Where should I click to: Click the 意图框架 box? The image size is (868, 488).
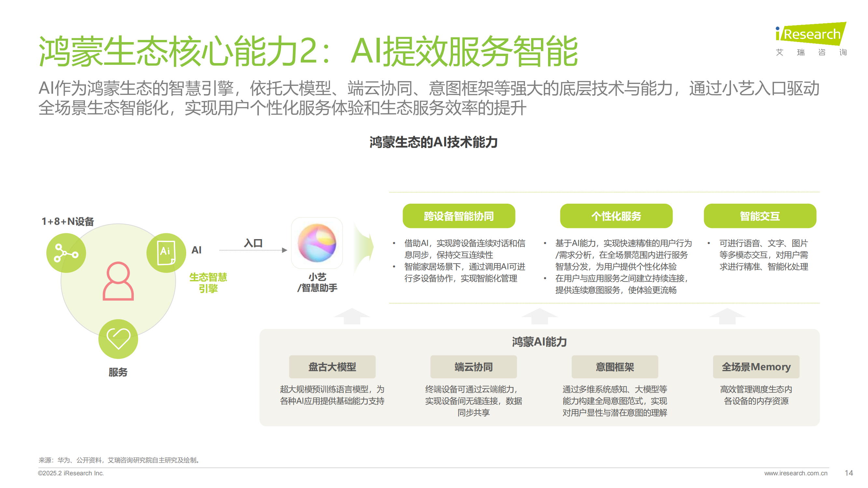point(614,367)
